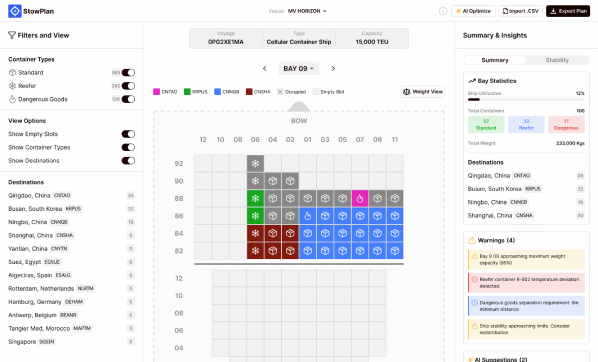Click the Import .CSV button
The image size is (598, 362).
coord(521,11)
